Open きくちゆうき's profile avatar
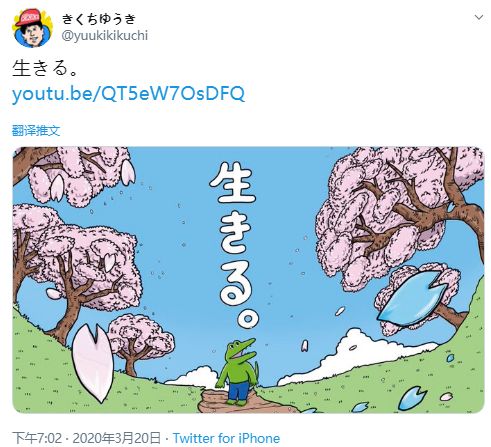 [32, 28]
